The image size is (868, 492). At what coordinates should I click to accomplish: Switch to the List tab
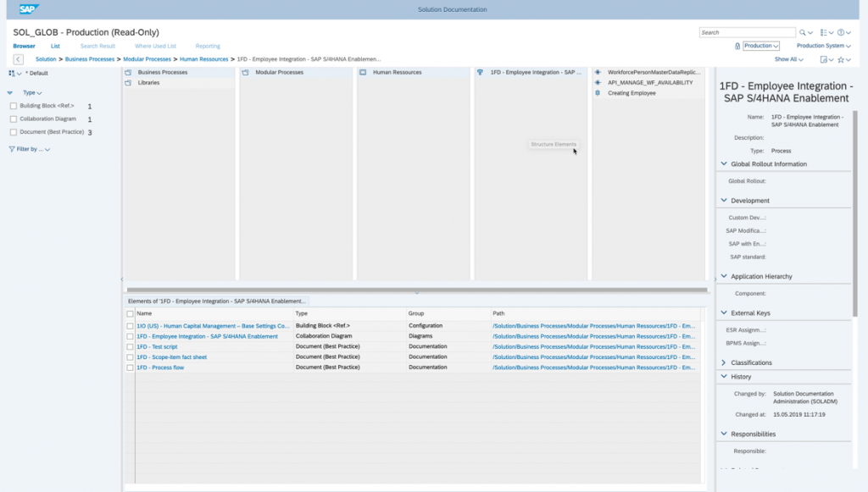[55, 46]
